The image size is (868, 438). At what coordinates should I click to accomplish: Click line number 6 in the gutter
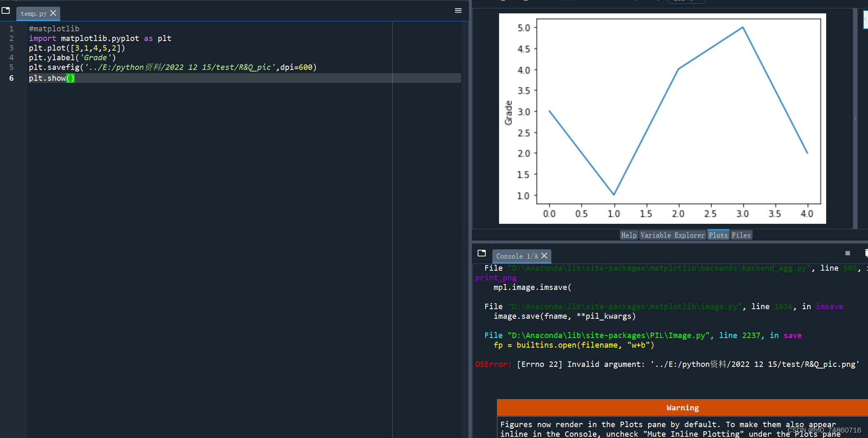coord(11,78)
